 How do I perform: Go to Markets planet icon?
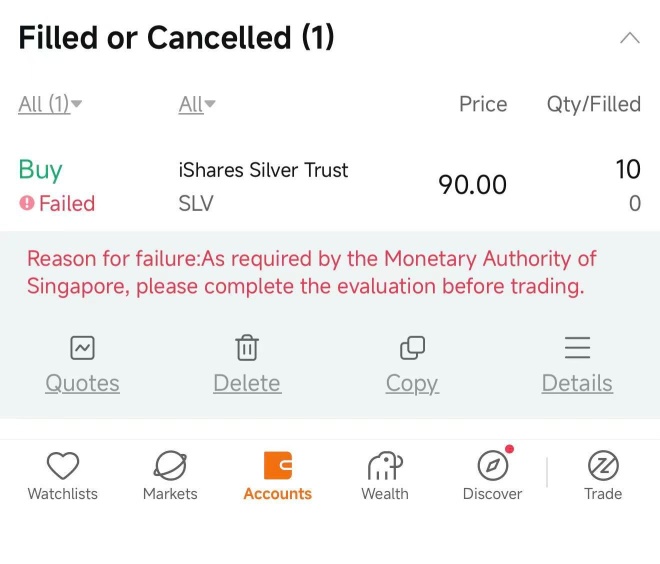click(170, 466)
